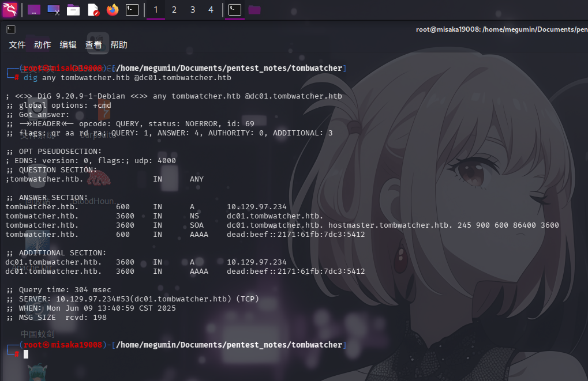Screen dimensions: 588x381
Task: Open the 帮助 (Help) menu
Action: coord(119,45)
